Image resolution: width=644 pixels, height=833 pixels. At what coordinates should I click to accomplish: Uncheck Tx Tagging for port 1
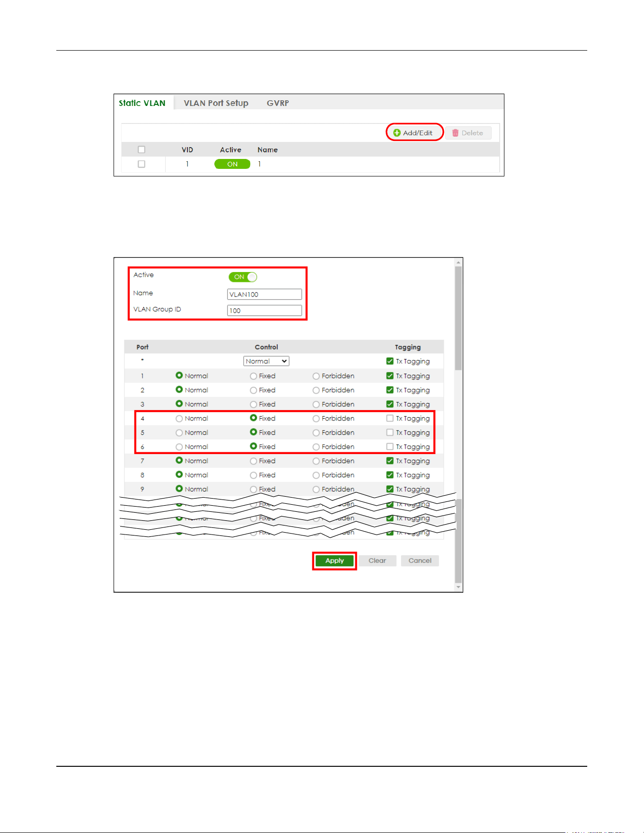click(390, 376)
